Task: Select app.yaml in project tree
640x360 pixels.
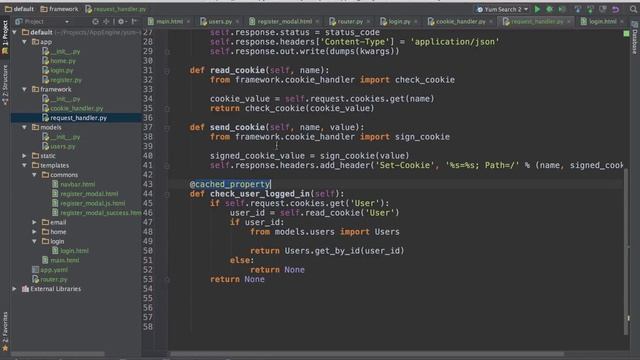Action: [x=54, y=270]
